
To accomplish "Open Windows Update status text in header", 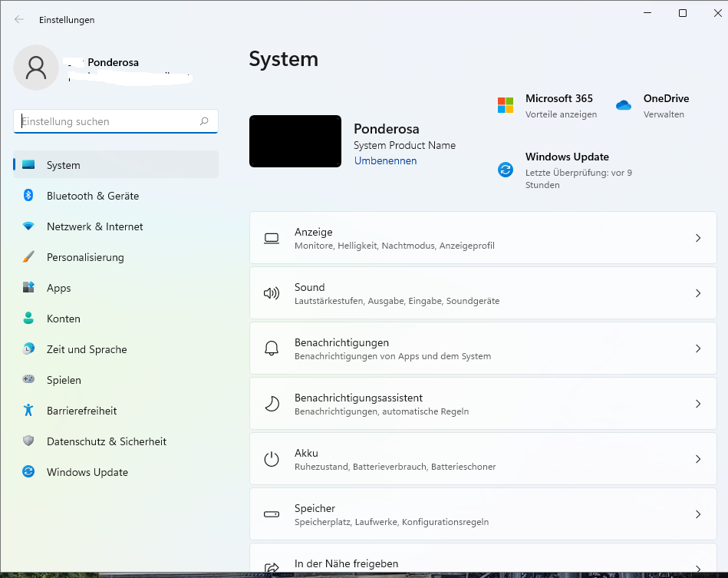I will click(x=578, y=178).
